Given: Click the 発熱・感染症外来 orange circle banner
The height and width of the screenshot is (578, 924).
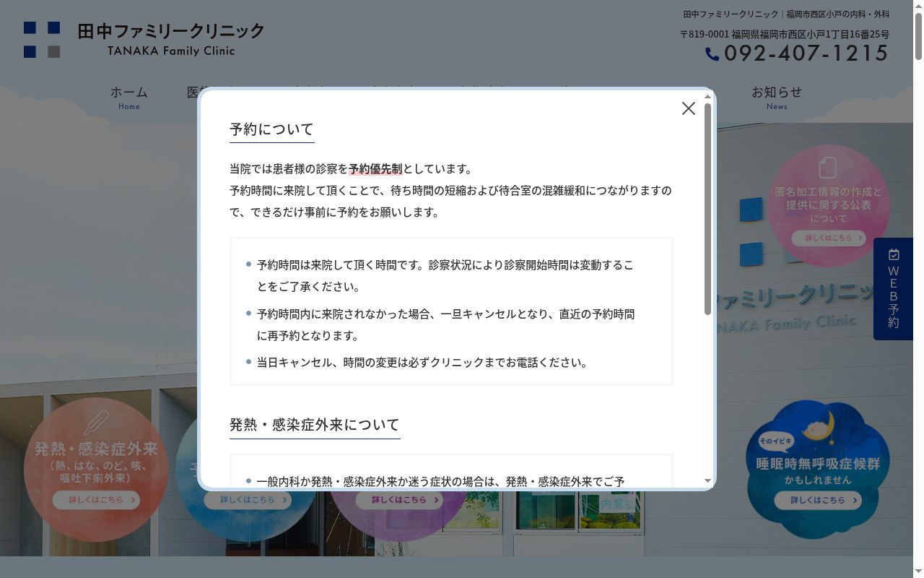Looking at the screenshot, I should pos(96,470).
